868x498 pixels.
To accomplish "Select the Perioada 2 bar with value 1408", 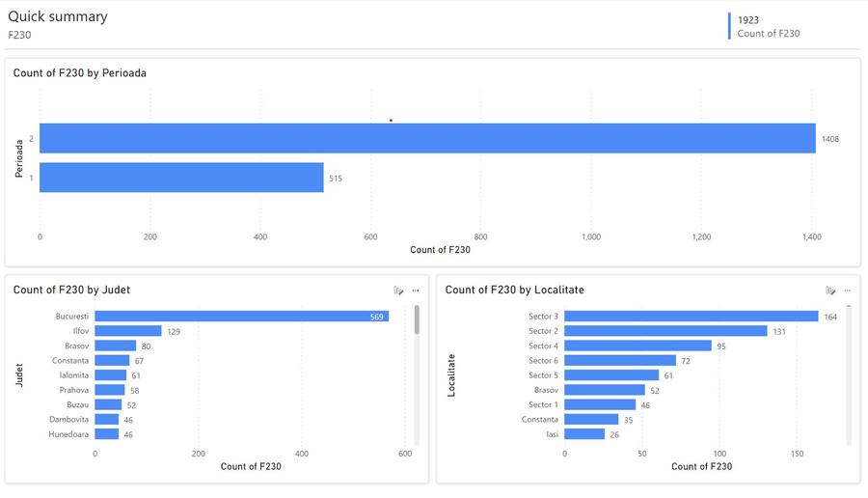I will pyautogui.click(x=427, y=138).
